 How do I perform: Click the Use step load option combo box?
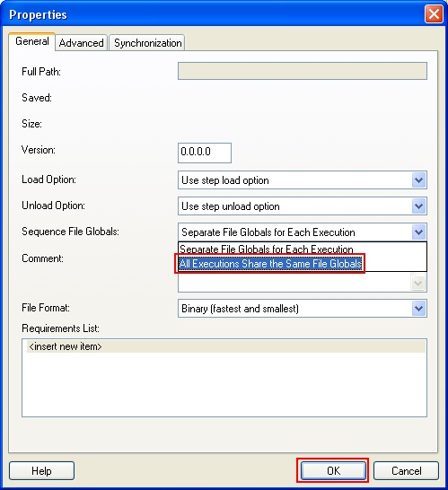click(303, 180)
